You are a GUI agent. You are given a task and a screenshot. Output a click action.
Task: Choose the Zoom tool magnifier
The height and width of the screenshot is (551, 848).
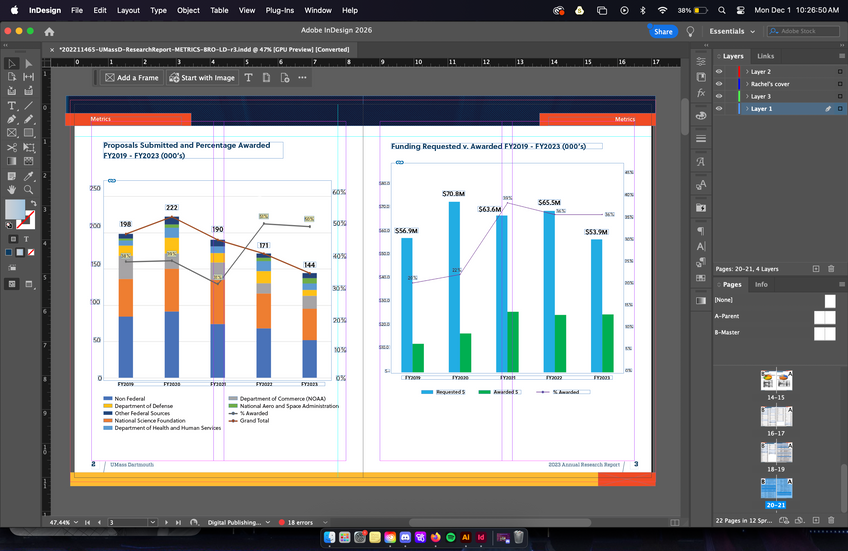coord(28,189)
